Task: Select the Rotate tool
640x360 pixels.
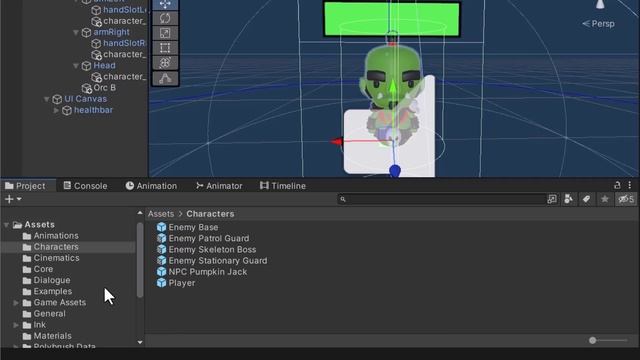Action: (165, 18)
